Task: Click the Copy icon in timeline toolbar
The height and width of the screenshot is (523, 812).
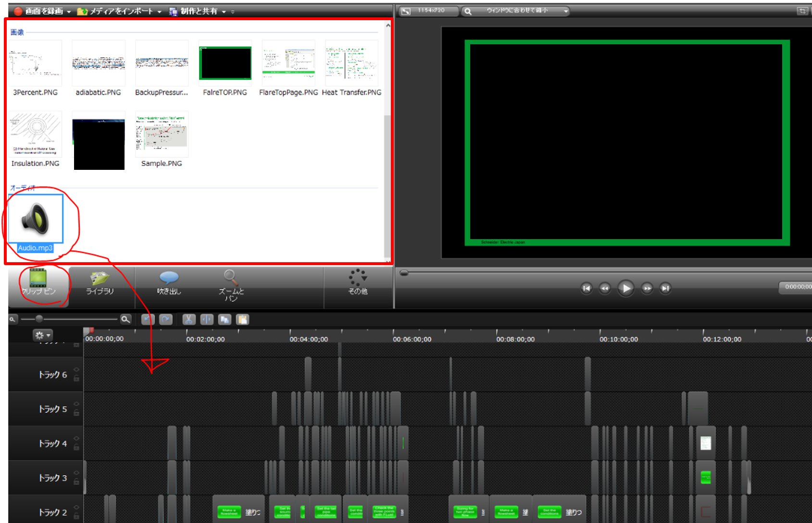Action: pos(225,319)
